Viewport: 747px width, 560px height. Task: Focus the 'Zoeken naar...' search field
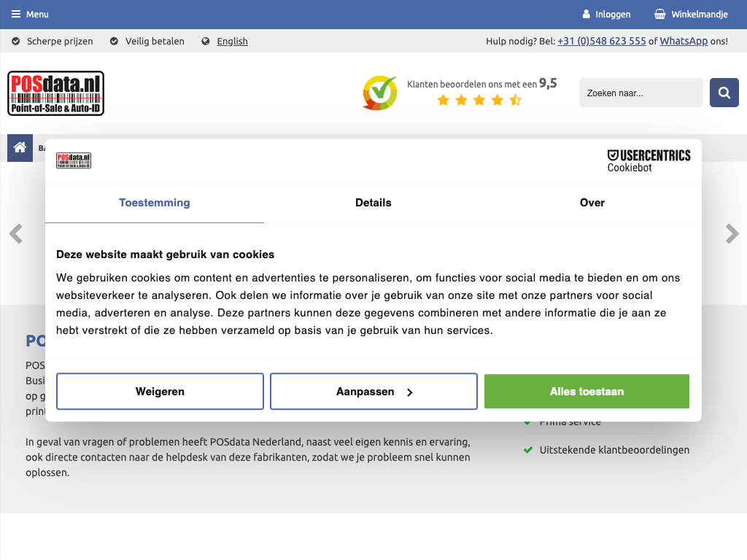coord(640,93)
